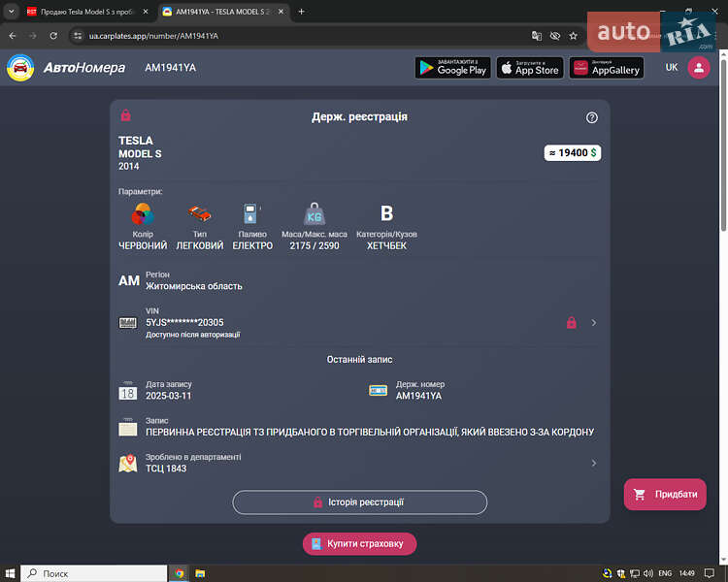Image resolution: width=728 pixels, height=582 pixels.
Task: Click the Колір color wheel icon
Action: (143, 214)
